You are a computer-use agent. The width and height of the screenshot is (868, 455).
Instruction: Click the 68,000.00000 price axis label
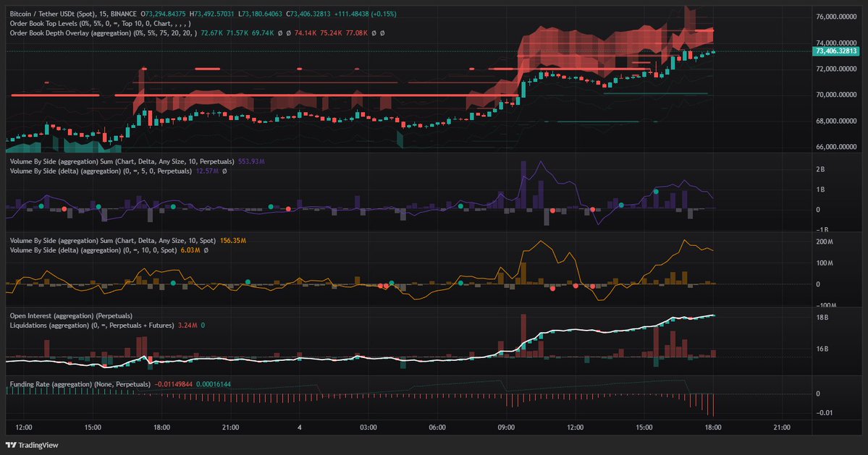pos(836,121)
